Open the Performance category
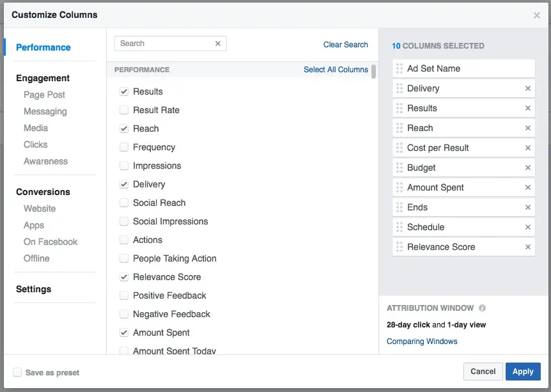Screen dimensions: 551x392 43,47
